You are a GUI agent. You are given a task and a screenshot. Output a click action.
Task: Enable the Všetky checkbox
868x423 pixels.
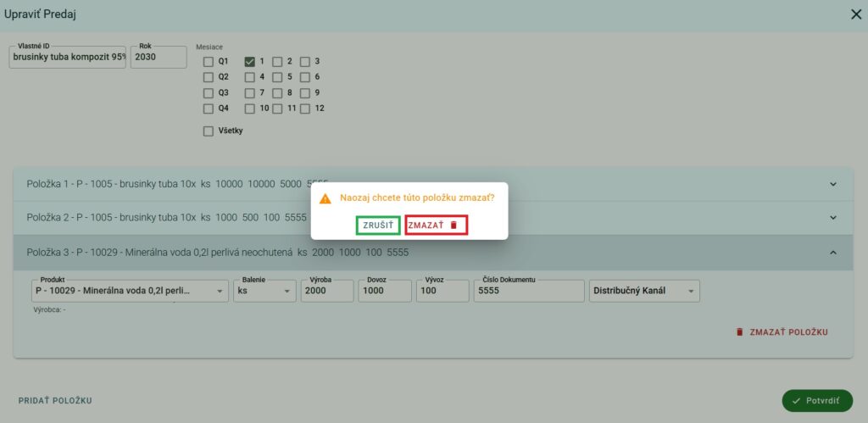(209, 131)
